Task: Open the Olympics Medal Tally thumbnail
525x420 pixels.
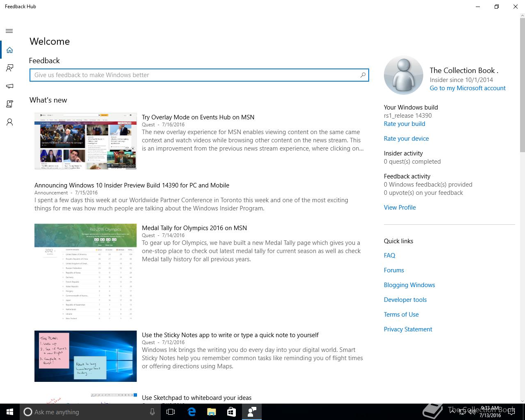Action: pos(85,272)
